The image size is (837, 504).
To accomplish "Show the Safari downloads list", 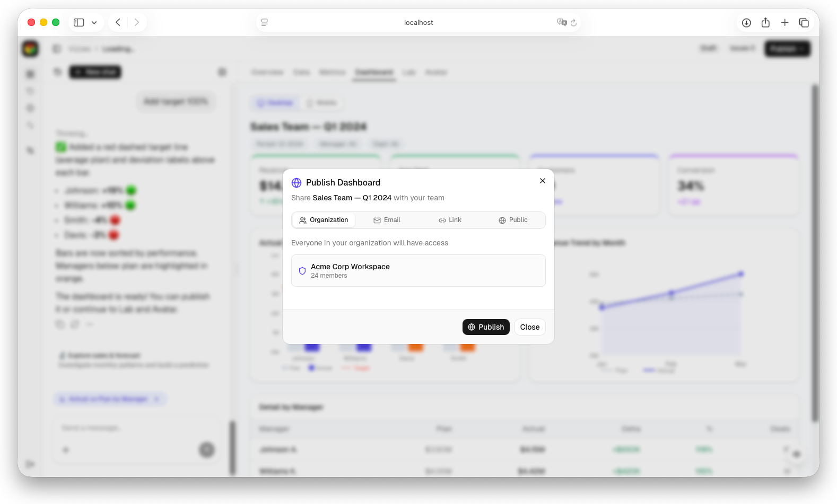I will [x=746, y=22].
